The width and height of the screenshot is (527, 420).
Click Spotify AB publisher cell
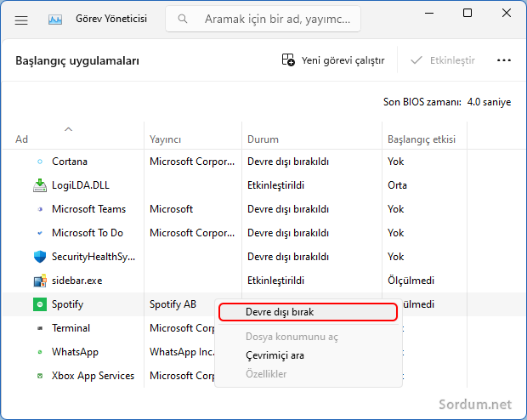point(173,304)
